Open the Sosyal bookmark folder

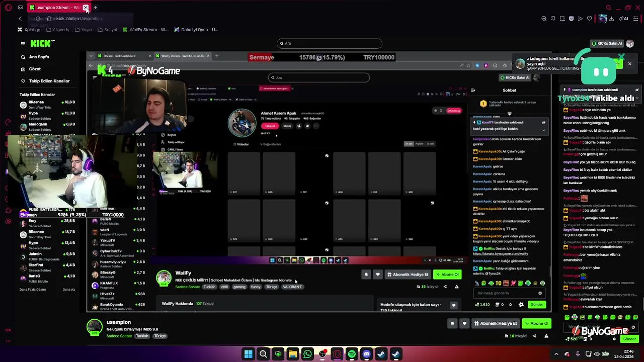(x=107, y=30)
